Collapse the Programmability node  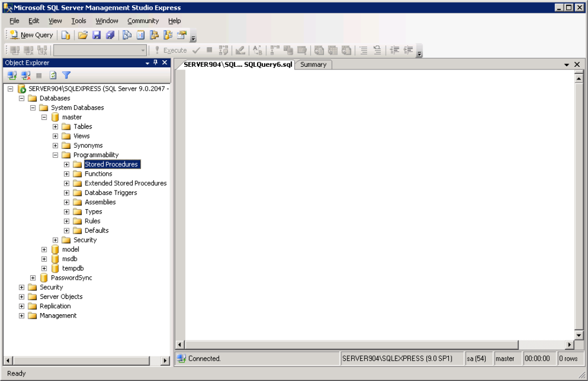tap(55, 155)
